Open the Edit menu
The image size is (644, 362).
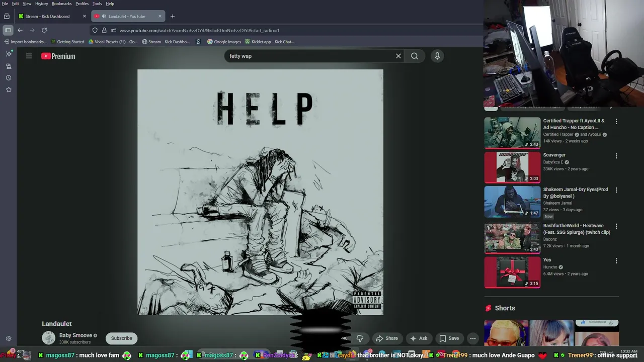[x=16, y=4]
